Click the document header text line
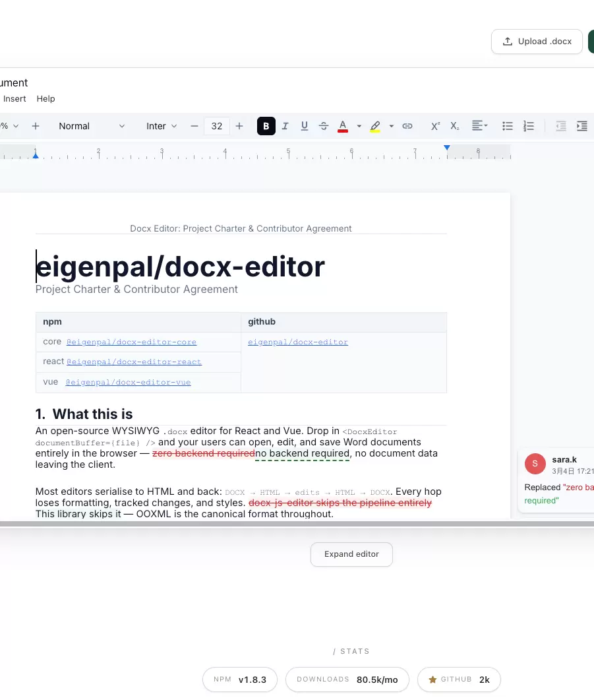This screenshot has height=700, width=594. (241, 228)
